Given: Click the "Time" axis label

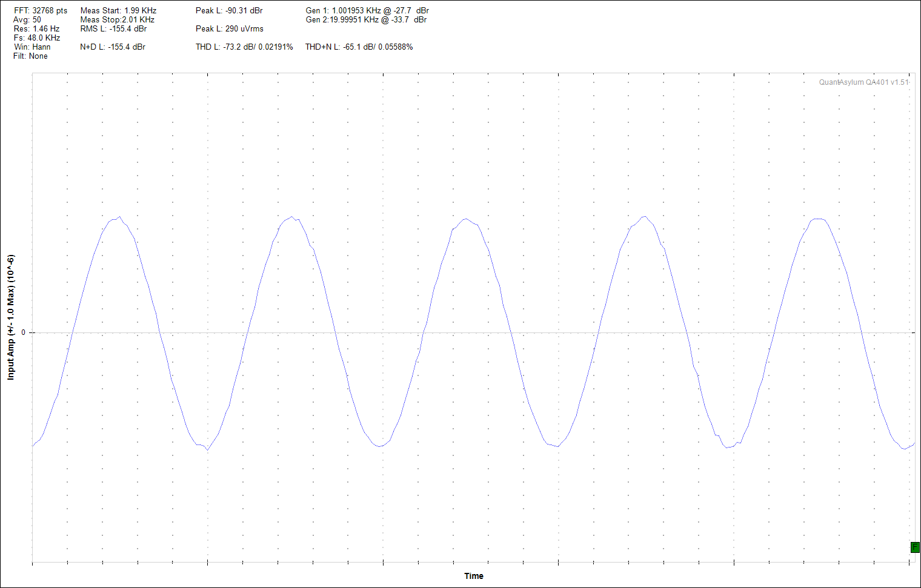Looking at the screenshot, I should [x=474, y=576].
